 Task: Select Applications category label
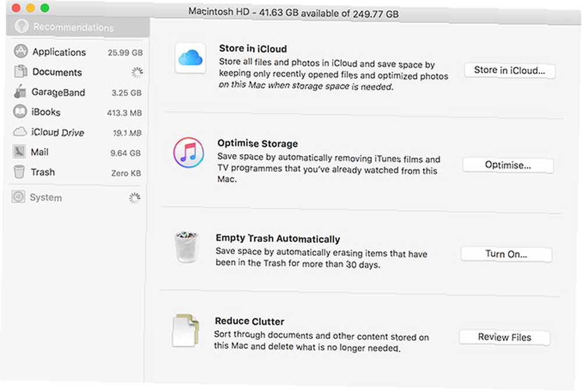coord(59,52)
